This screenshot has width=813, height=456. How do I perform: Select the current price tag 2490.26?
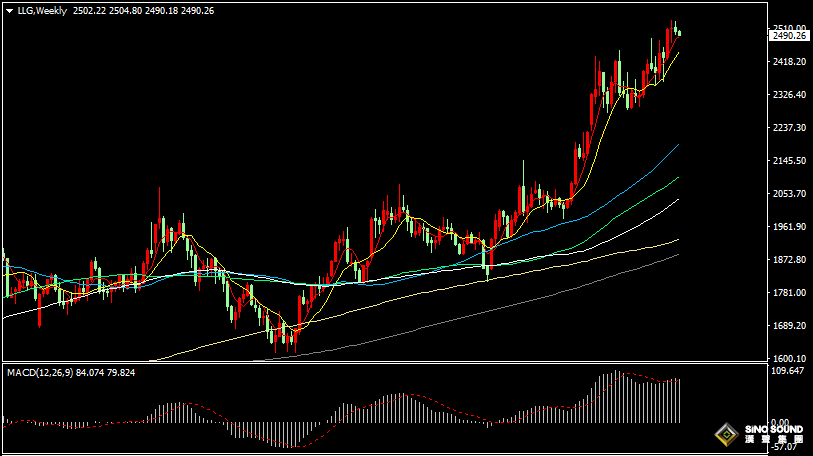pyautogui.click(x=789, y=36)
